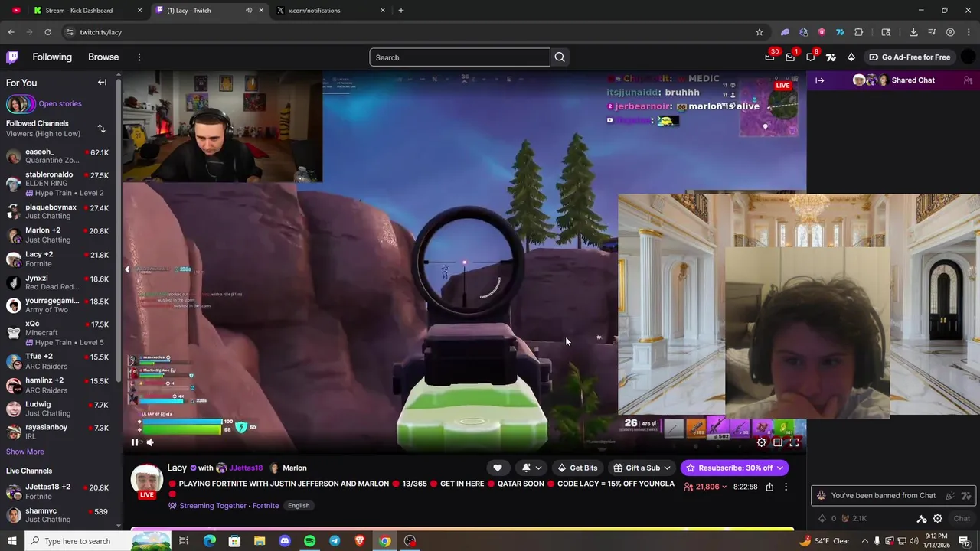Viewport: 980px width, 551px height.
Task: Open the Chrome extensions puzzle icon
Action: point(858,32)
